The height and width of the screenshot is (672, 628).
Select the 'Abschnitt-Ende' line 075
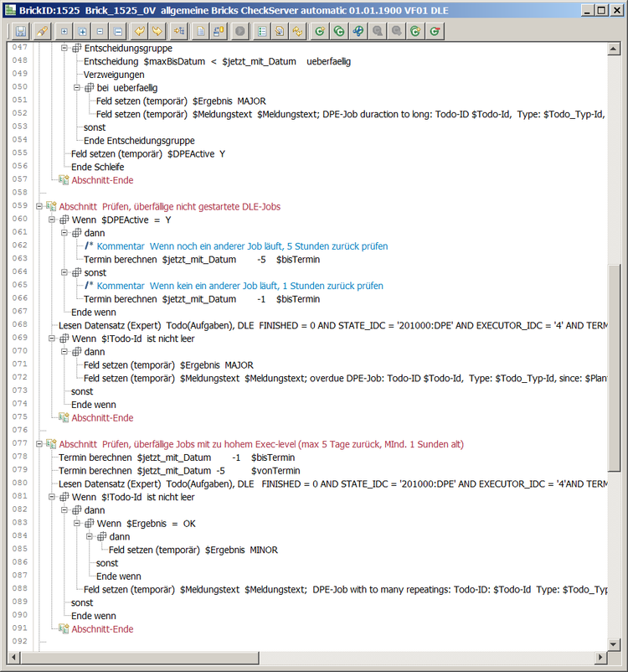[x=101, y=418]
